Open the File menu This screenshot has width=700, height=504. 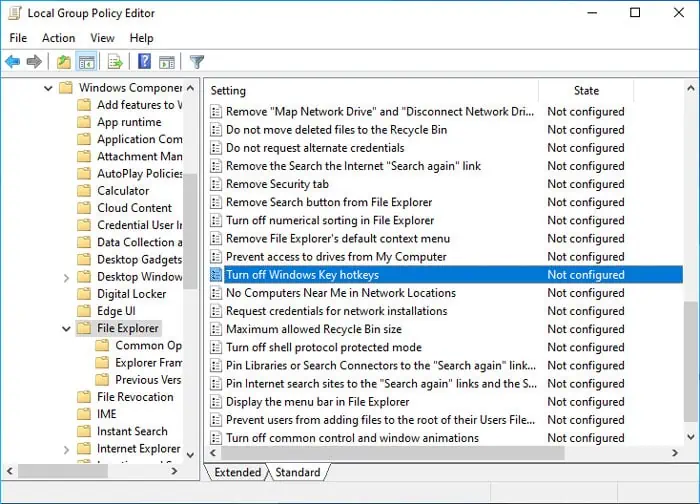[x=18, y=38]
